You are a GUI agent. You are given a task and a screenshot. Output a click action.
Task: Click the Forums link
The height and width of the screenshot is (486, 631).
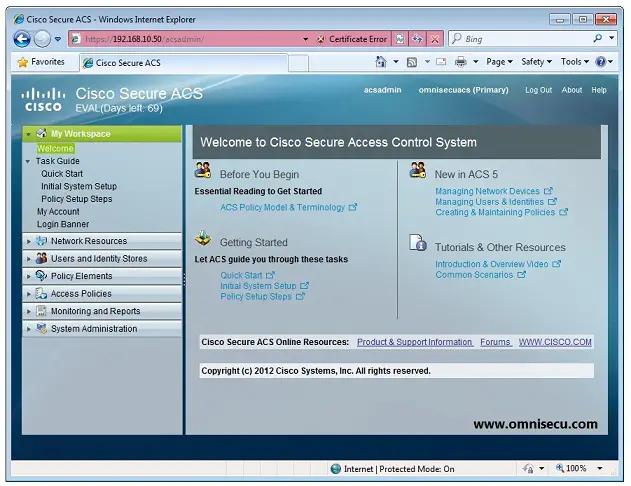[x=495, y=342]
